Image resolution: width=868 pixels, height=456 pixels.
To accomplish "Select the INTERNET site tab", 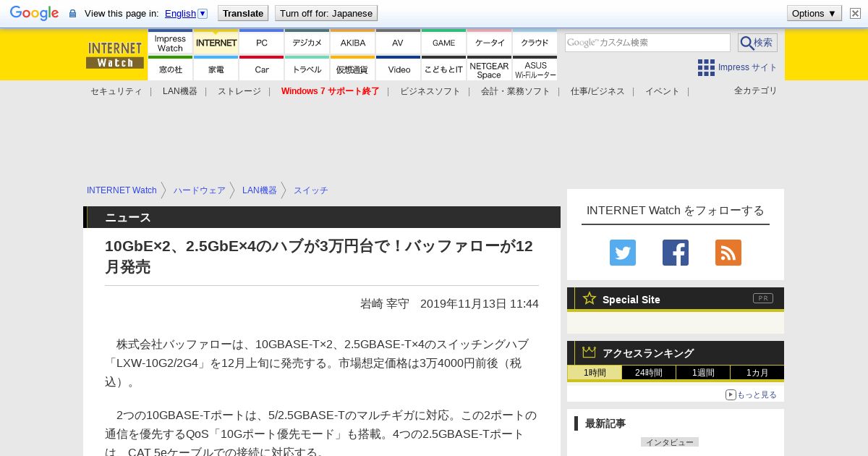I will (216, 43).
